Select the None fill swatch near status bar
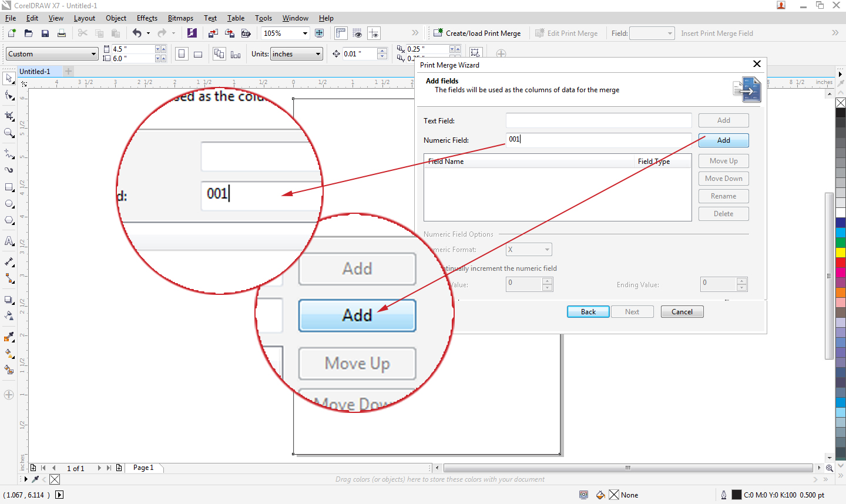 pos(613,495)
